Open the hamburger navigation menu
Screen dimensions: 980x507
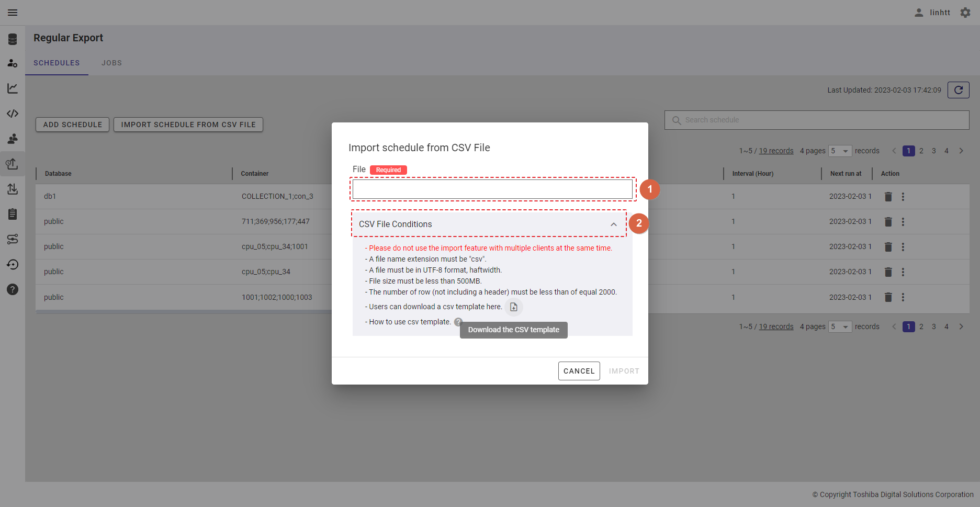pyautogui.click(x=13, y=13)
